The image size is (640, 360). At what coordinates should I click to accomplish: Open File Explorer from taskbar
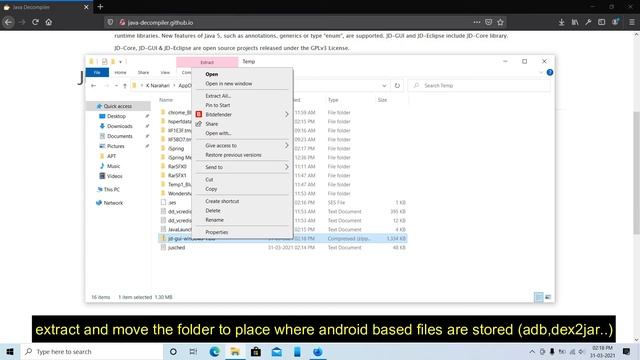[x=235, y=351]
